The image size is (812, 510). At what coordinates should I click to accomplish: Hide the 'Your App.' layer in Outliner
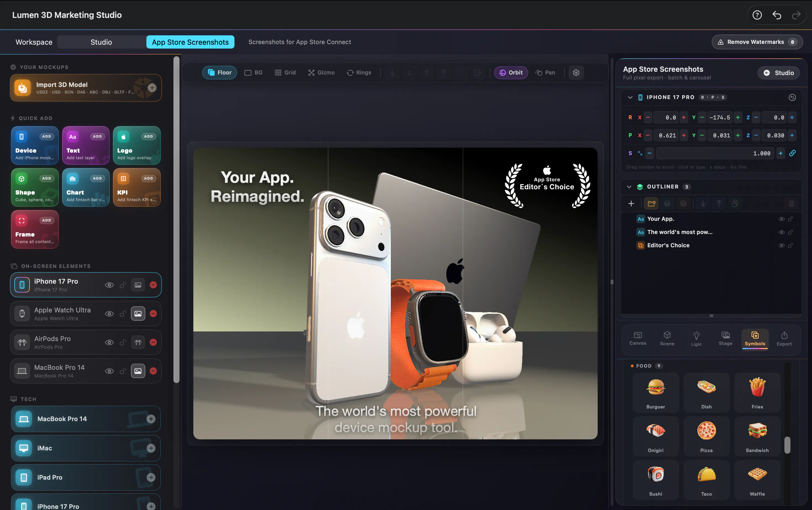781,219
